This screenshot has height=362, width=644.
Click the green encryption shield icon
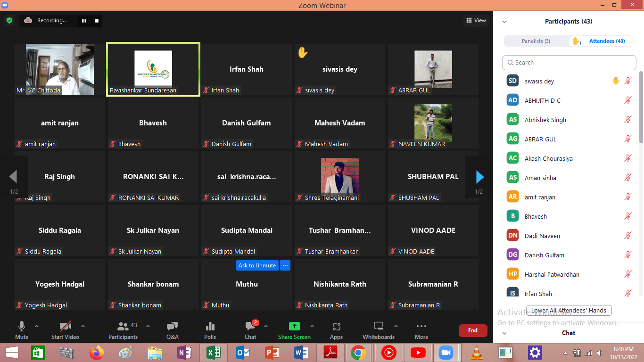point(9,20)
